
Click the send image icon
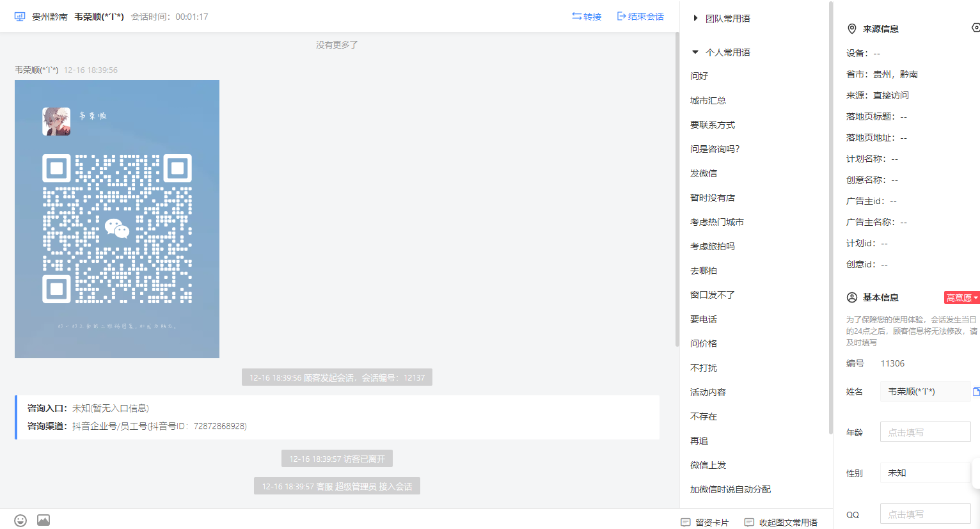coord(43,520)
